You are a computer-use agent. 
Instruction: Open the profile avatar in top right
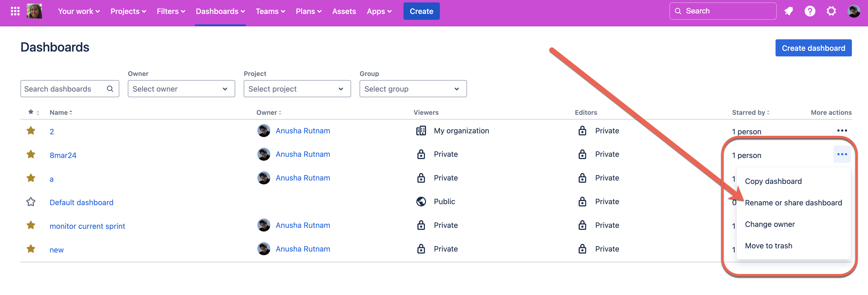click(x=854, y=11)
